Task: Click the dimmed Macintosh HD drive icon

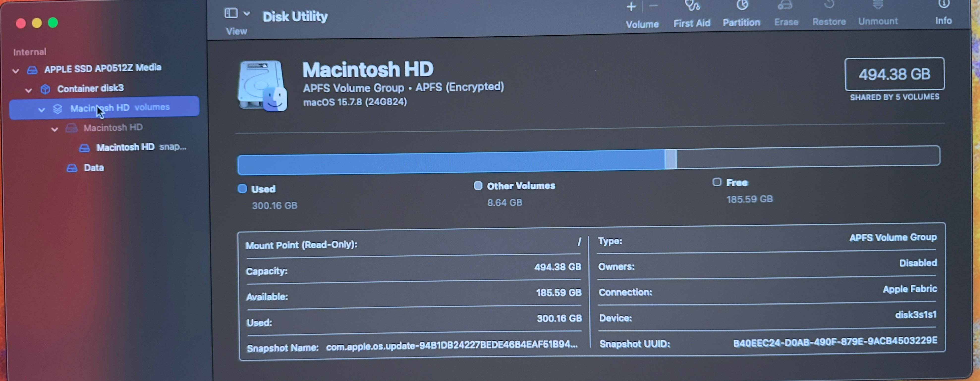Action: pyautogui.click(x=71, y=128)
